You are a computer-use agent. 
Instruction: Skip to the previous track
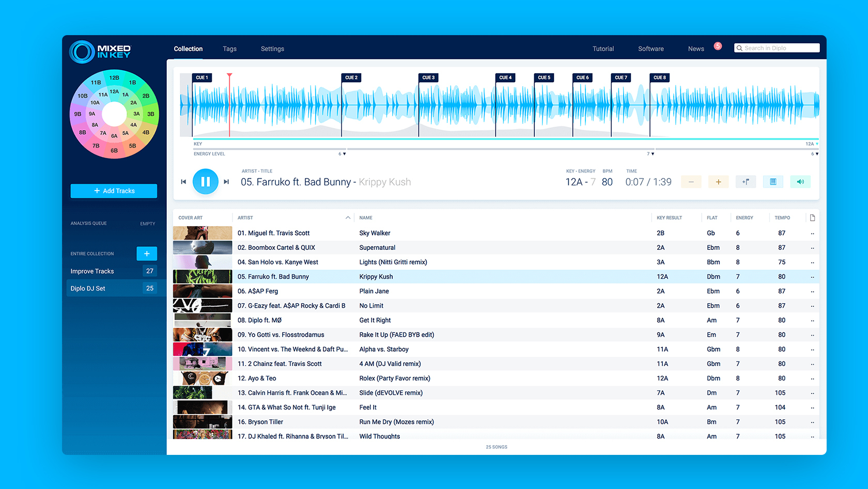pyautogui.click(x=183, y=182)
